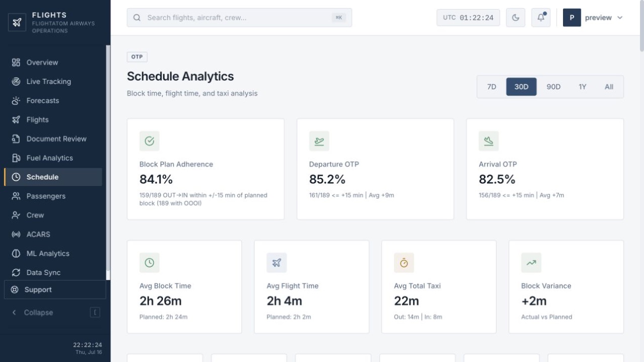
Task: Click the Block Plan Adherence checkmark icon
Action: coord(149,141)
